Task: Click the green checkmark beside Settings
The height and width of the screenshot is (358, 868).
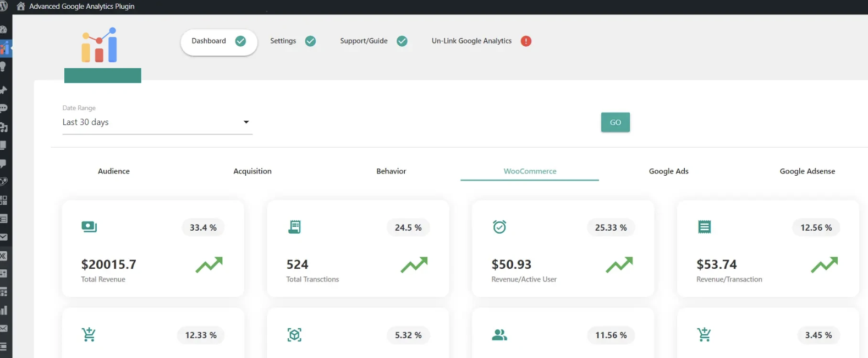Action: (x=310, y=41)
